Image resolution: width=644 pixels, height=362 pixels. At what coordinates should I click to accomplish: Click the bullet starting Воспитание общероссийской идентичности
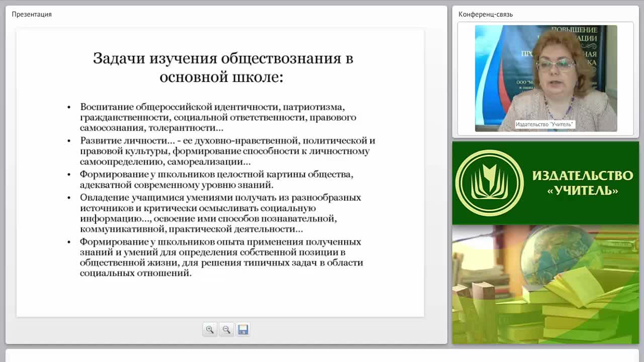tap(218, 117)
